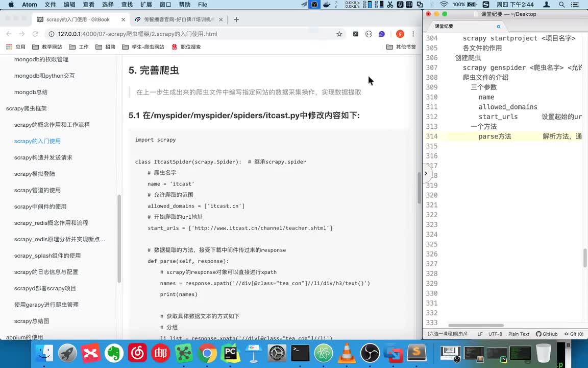The width and height of the screenshot is (588, 368).
Task: Close the 传智播客官网 tab
Action: (x=220, y=19)
